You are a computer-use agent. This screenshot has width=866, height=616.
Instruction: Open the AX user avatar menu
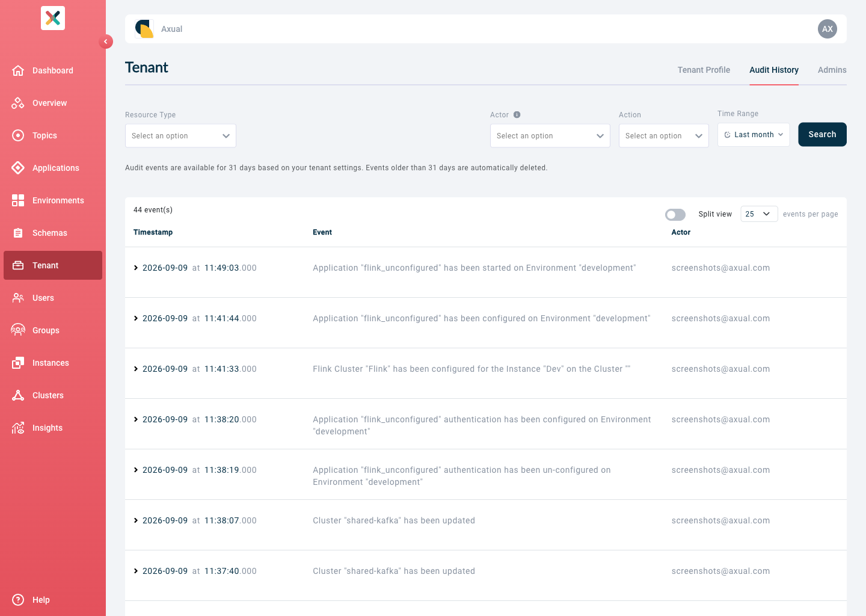click(828, 29)
